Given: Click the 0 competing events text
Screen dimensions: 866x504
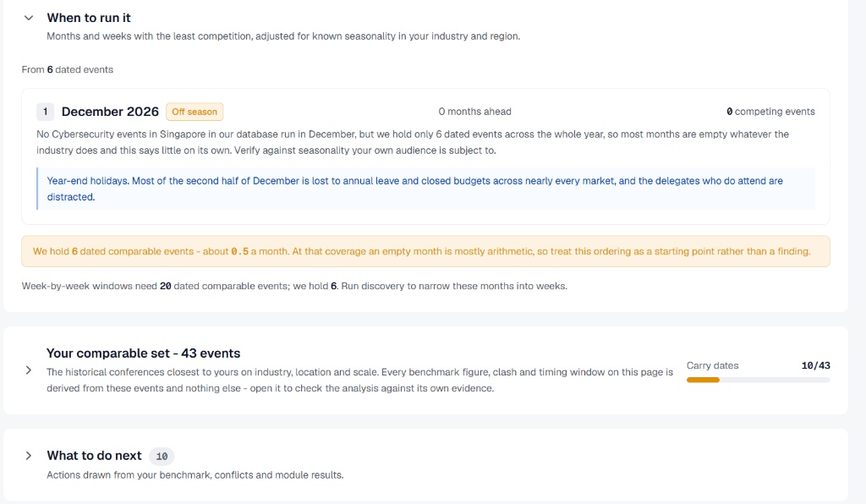Looking at the screenshot, I should [x=770, y=112].
